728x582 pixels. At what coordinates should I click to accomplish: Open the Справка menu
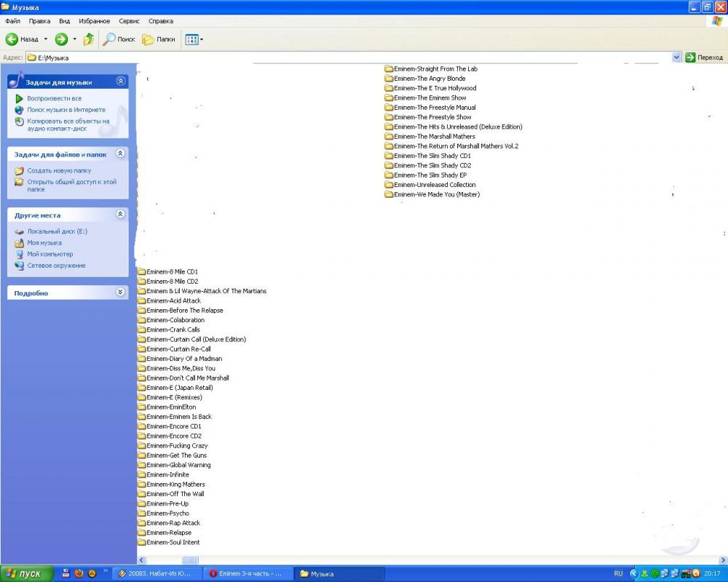click(161, 21)
